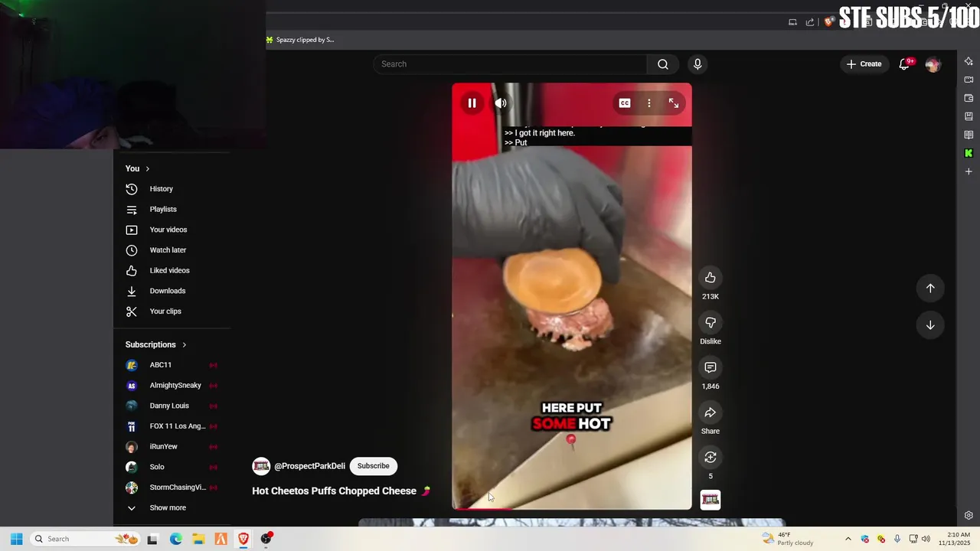
Task: Open sidebar settings gear at bottom right
Action: point(969,516)
